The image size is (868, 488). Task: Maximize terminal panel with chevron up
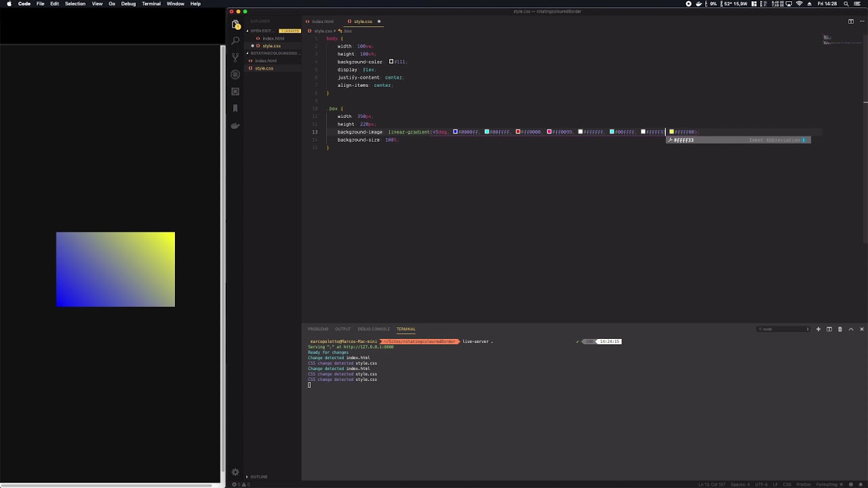[851, 329]
